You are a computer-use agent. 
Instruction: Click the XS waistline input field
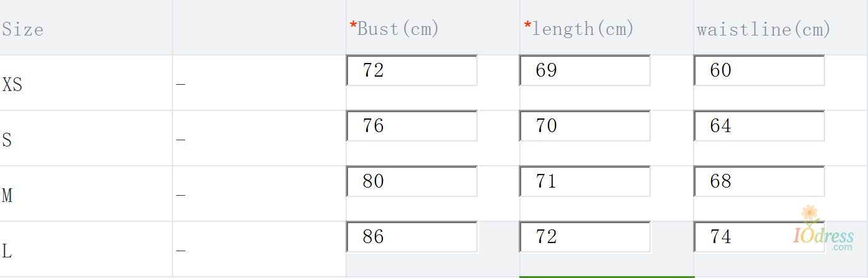coord(759,70)
